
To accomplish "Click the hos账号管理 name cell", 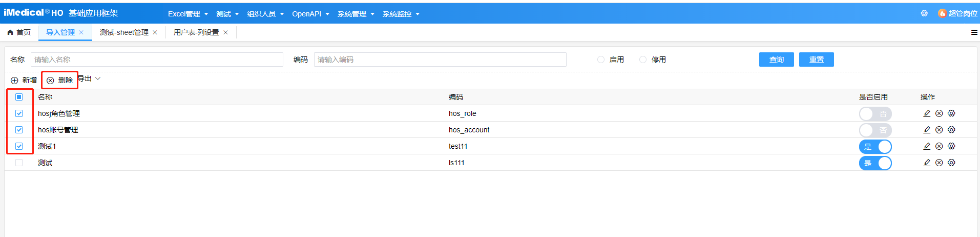I will 58,130.
